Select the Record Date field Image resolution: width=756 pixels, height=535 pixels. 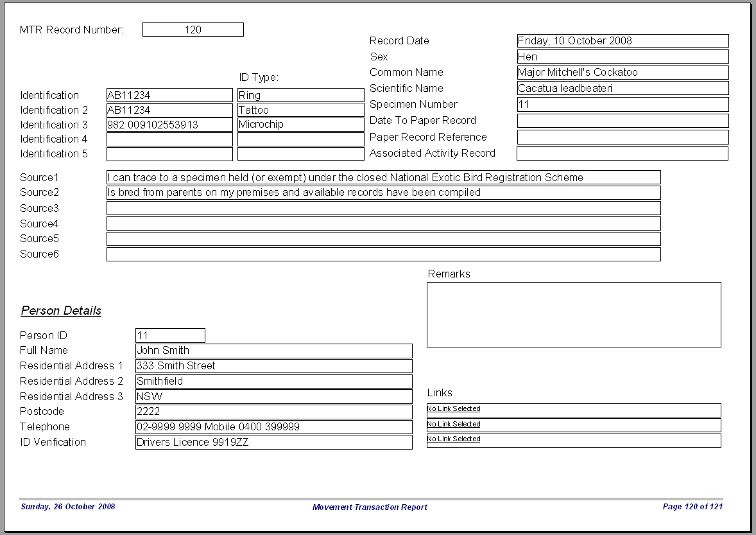(623, 40)
